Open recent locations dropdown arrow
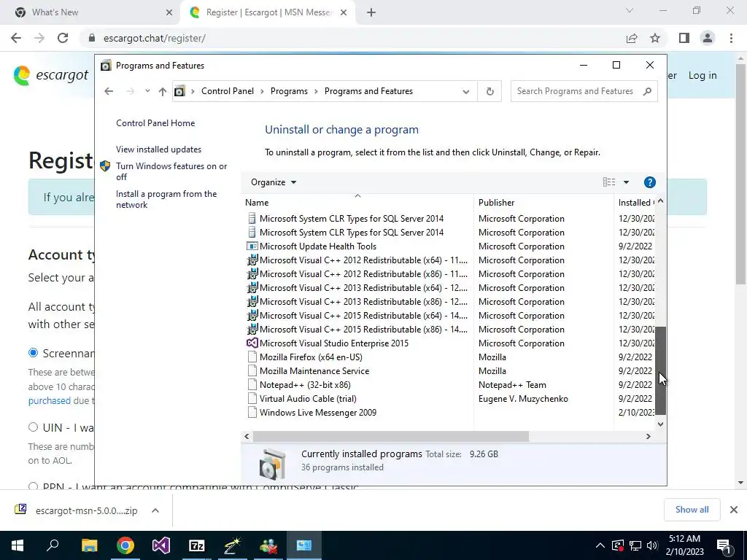The width and height of the screenshot is (747, 560). point(147,91)
